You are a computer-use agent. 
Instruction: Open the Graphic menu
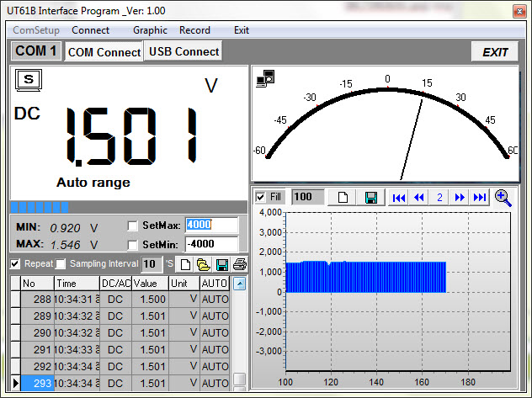[x=150, y=30]
